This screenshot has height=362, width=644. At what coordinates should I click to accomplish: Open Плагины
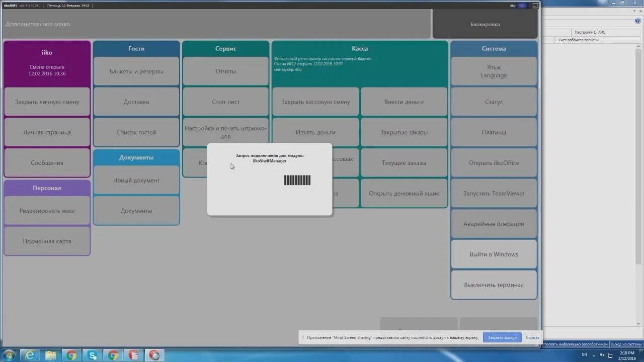494,132
